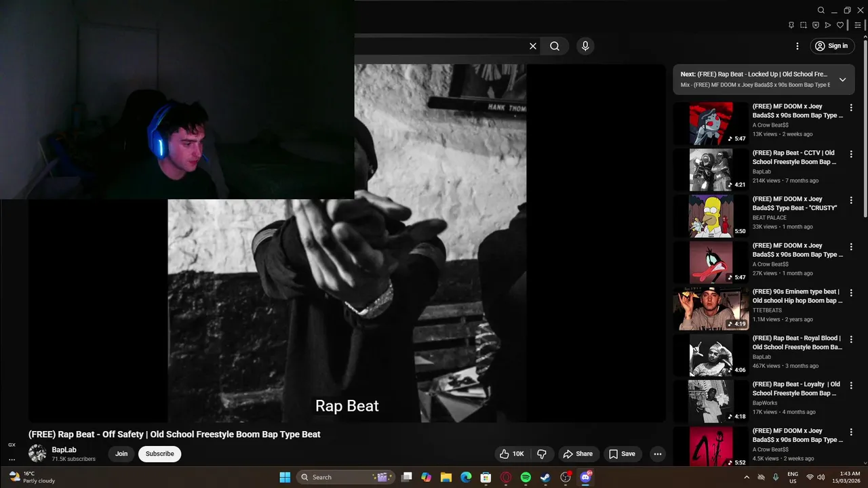Open the sidebar three-dot setup icon

tap(12, 460)
